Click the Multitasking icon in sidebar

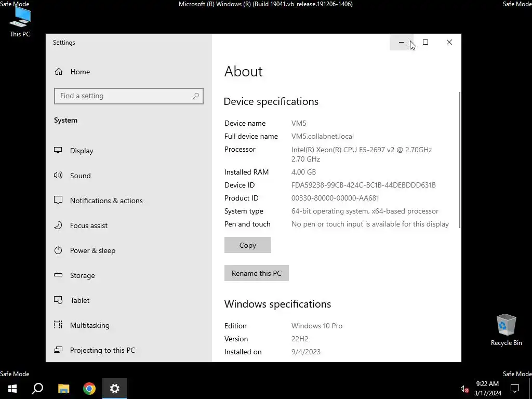[58, 325]
